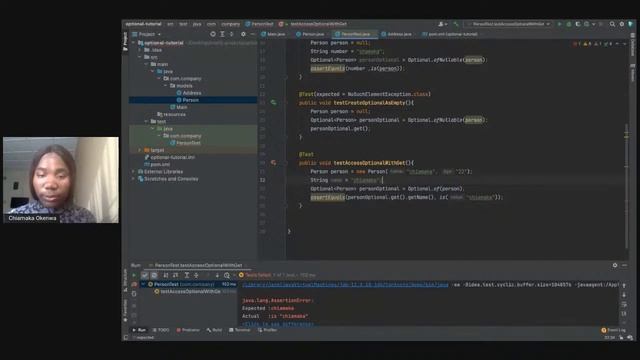
Task: Toggle auto-test icon below rerun failed
Action: 134,294
